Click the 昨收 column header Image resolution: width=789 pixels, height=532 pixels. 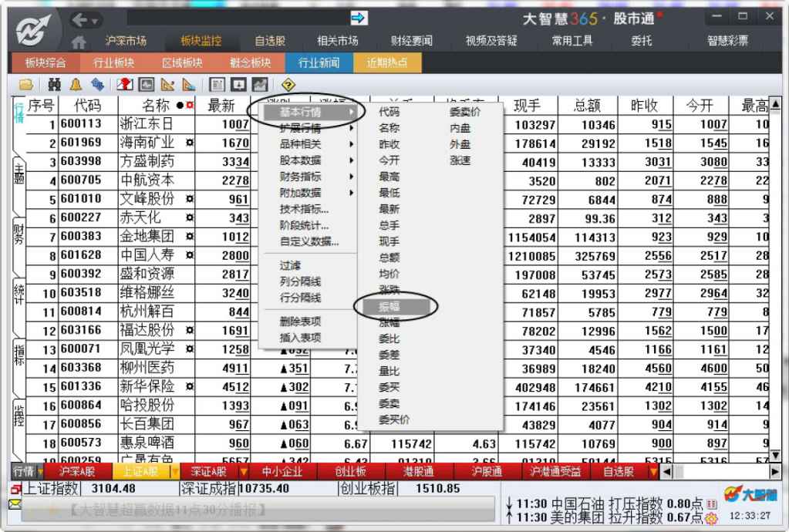[x=645, y=106]
